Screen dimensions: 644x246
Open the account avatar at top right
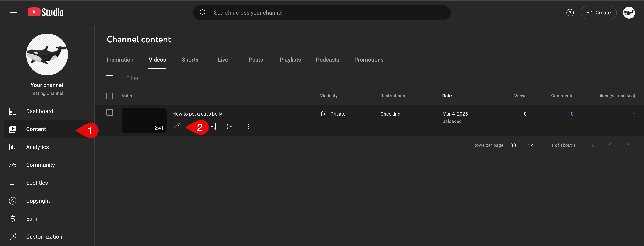(629, 13)
